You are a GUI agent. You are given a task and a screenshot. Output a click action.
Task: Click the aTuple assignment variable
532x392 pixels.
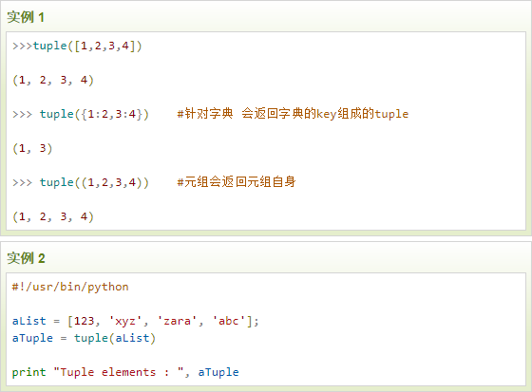32,338
